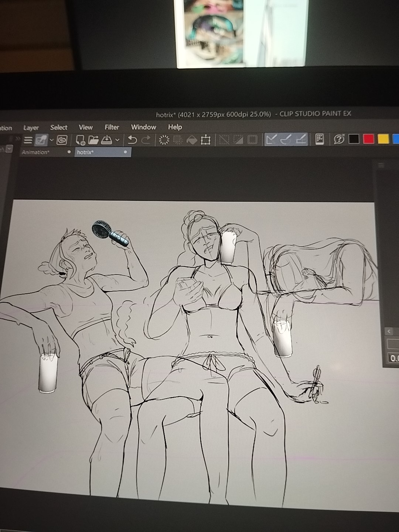Viewport: 399px width, 532px height.
Task: Click the Scale/Rotate transform icon
Action: coord(205,140)
